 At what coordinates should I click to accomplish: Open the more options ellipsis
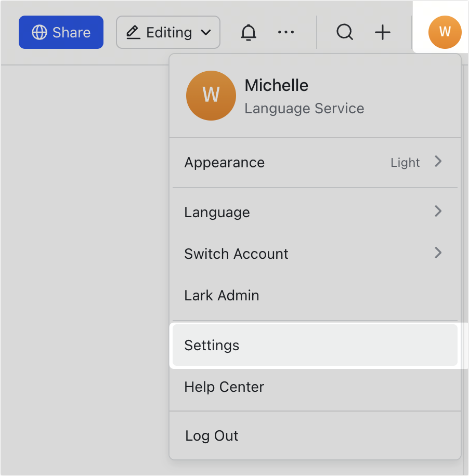(286, 32)
